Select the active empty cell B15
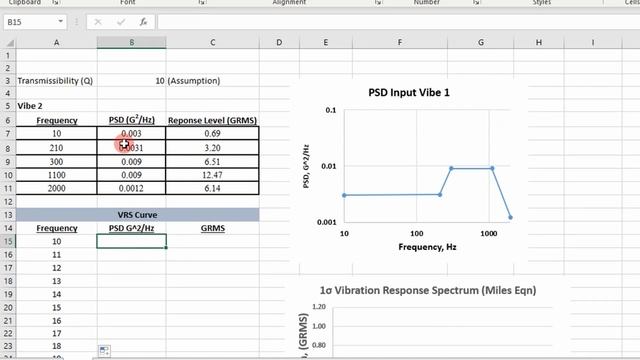The width and height of the screenshot is (640, 360). [131, 241]
